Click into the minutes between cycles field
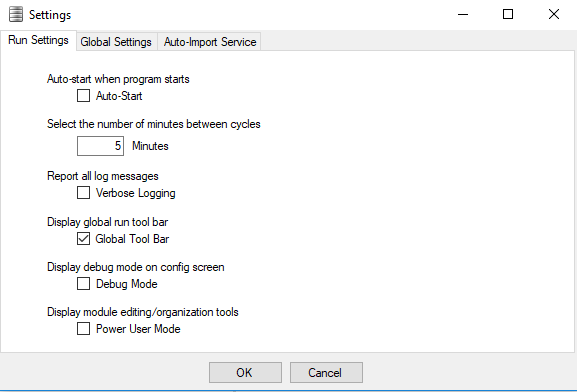Viewport: 577px width, 392px height. point(100,146)
